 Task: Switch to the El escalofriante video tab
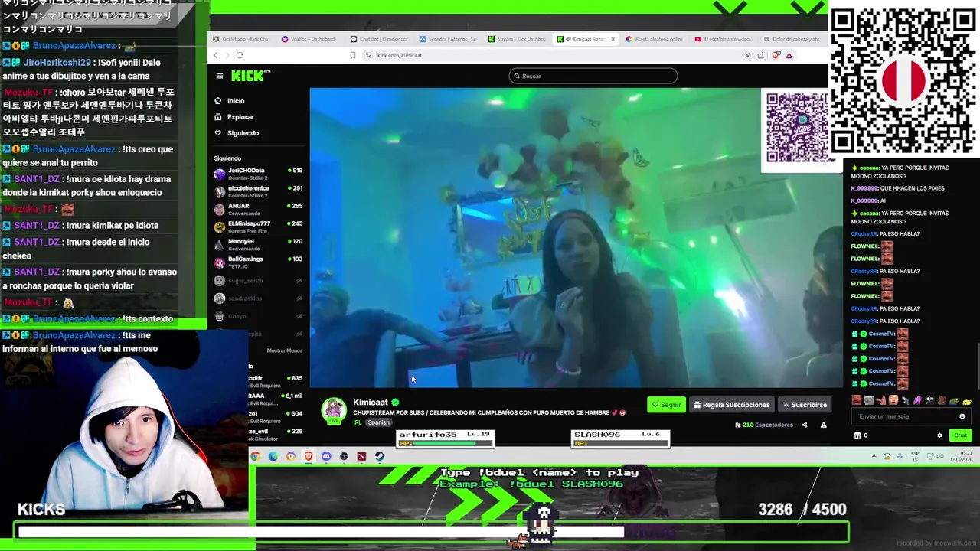[723, 39]
